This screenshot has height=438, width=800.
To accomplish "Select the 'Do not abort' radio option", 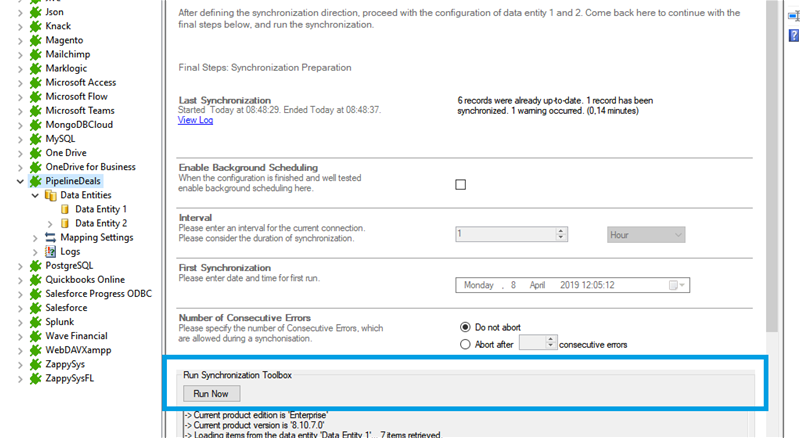I will point(465,327).
